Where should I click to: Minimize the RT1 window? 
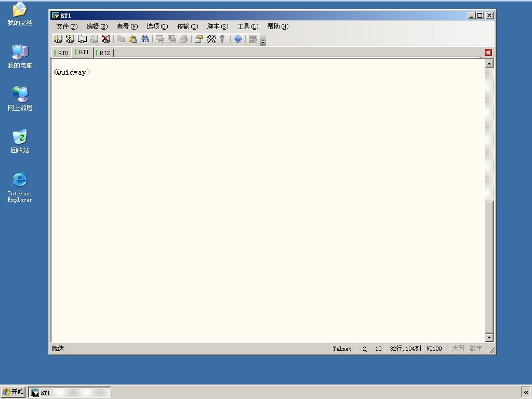point(471,15)
